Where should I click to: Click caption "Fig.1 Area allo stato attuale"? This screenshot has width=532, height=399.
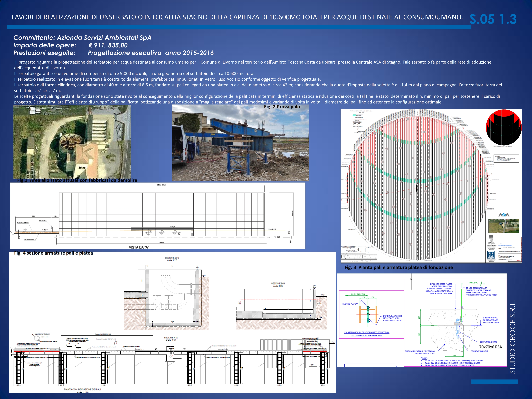pos(77,180)
